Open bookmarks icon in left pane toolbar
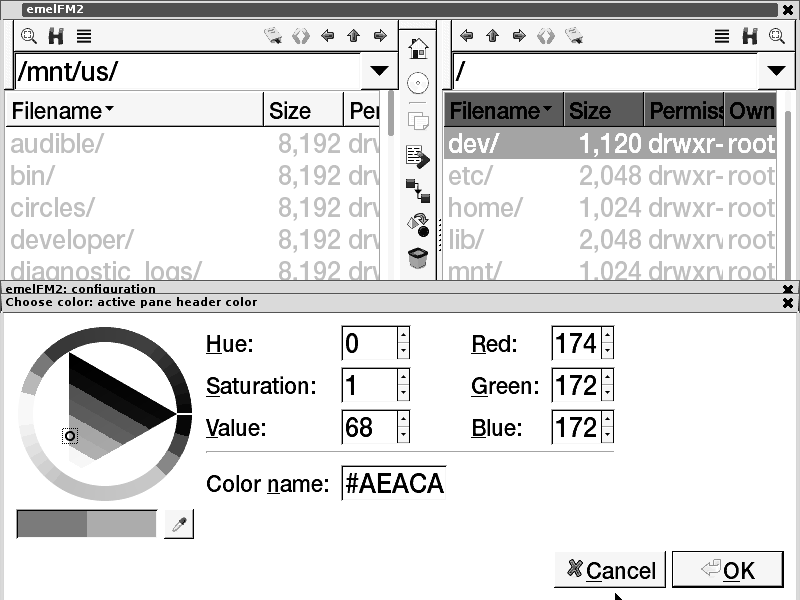This screenshot has width=800, height=600. pos(273,36)
